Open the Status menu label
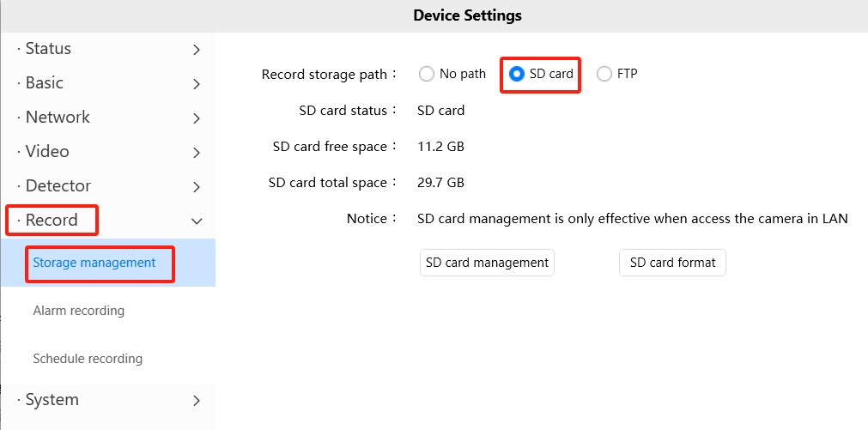The width and height of the screenshot is (868, 430). (x=48, y=49)
